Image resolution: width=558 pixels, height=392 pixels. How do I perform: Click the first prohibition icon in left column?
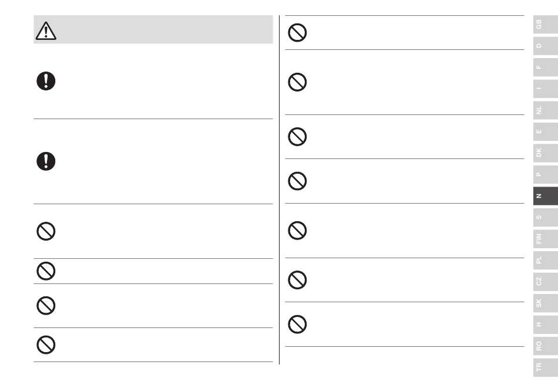[46, 232]
